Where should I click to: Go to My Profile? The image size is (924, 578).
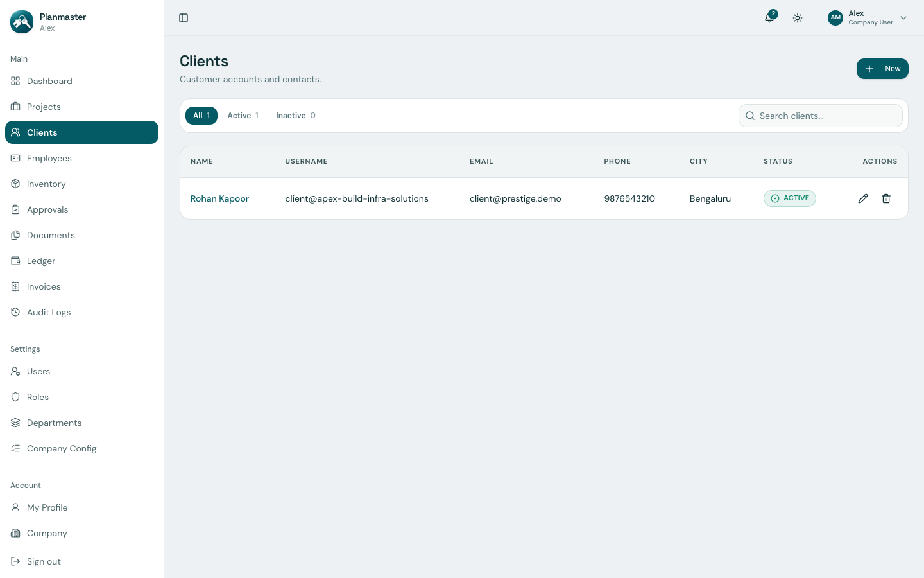[x=81, y=507]
